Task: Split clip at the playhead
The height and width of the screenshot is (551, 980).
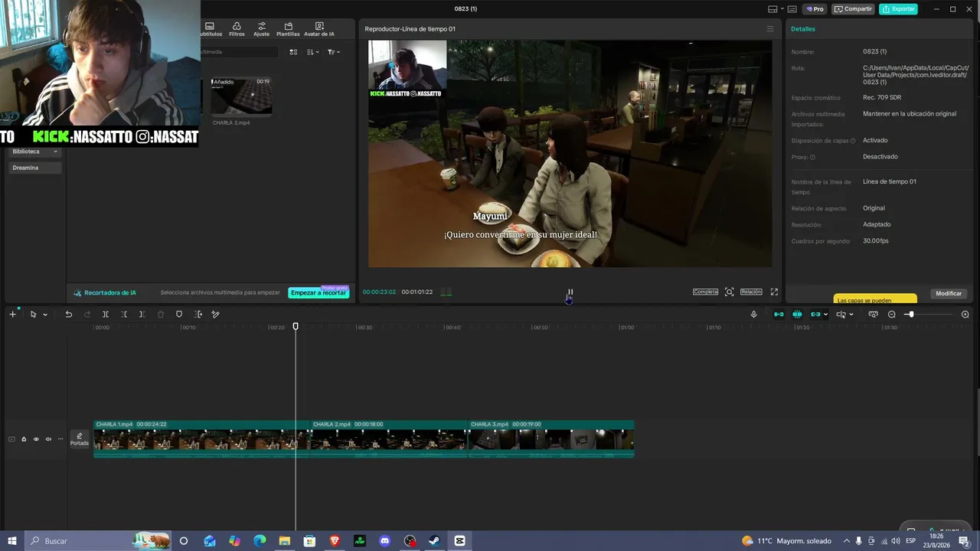Action: [106, 315]
